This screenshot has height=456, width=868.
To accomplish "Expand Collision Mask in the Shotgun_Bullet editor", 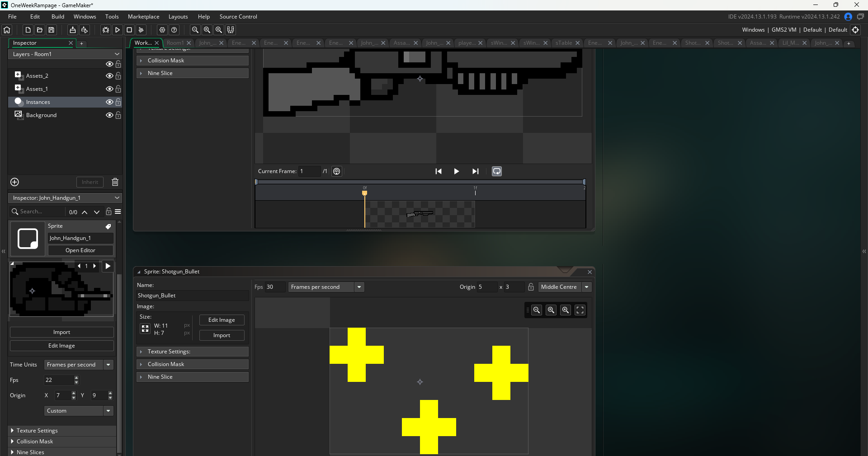I will pos(193,364).
